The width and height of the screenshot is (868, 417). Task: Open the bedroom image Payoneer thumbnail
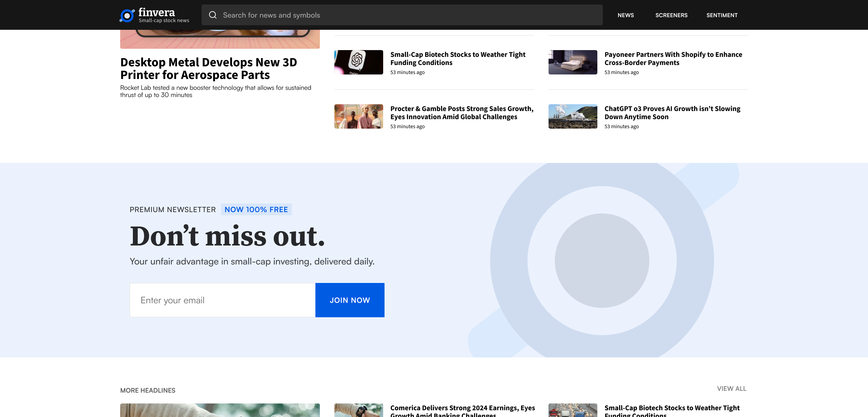pyautogui.click(x=572, y=62)
